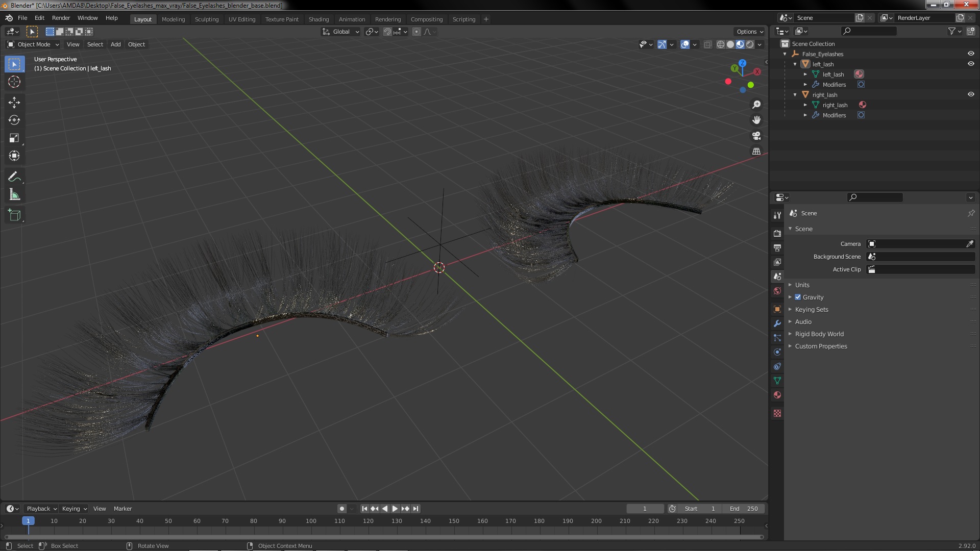Open the Render menu

[x=61, y=18]
